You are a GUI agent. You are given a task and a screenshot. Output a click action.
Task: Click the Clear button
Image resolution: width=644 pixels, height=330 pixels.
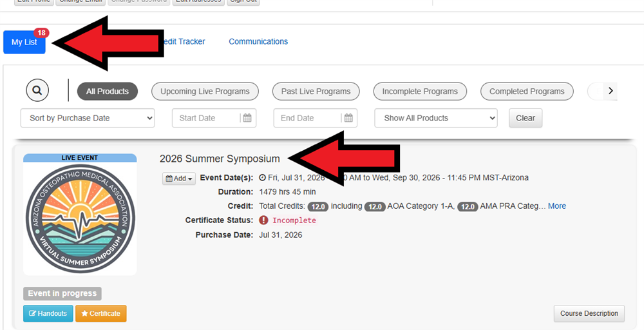click(526, 118)
